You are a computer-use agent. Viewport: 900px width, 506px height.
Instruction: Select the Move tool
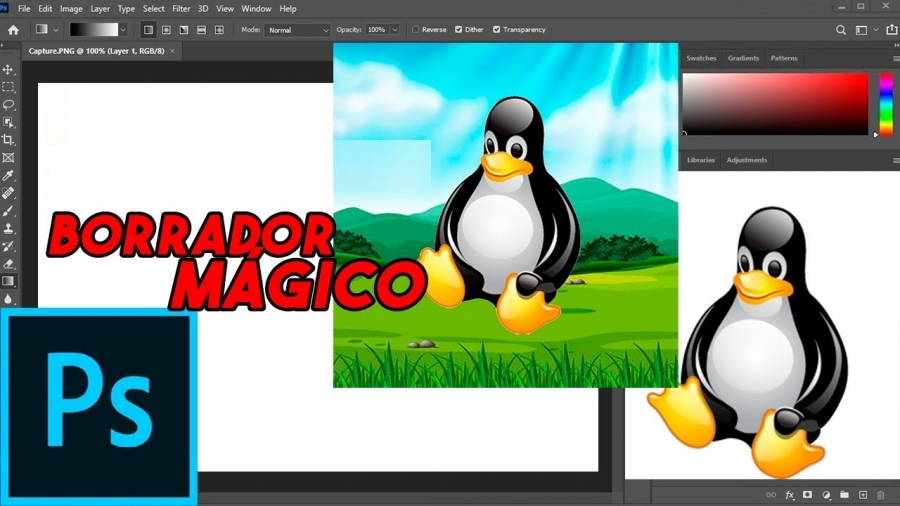(9, 70)
